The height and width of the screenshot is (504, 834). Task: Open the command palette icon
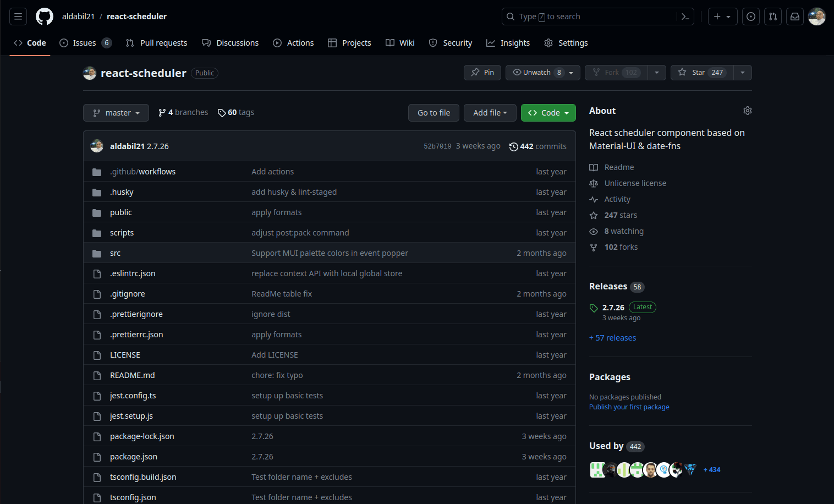(685, 17)
